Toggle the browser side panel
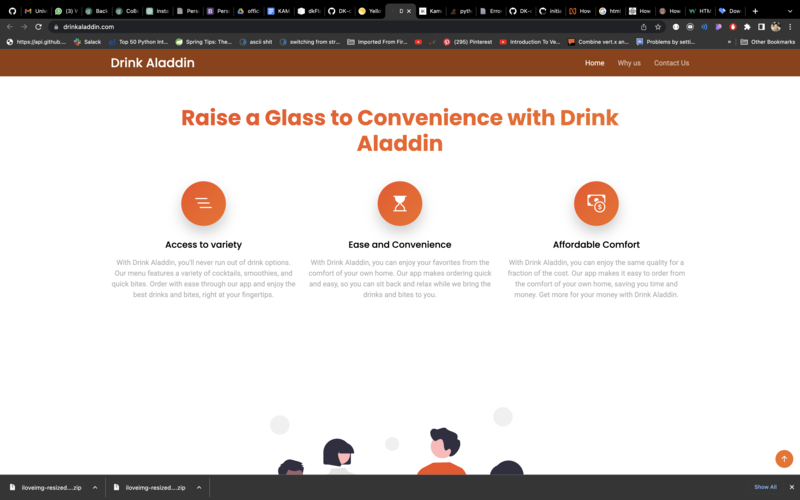Image resolution: width=800 pixels, height=500 pixels. (x=761, y=27)
